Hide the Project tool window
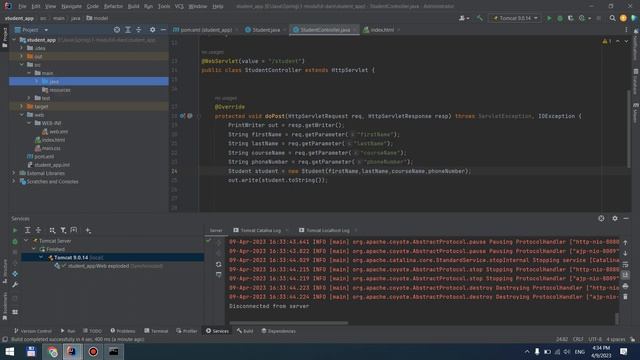The width and height of the screenshot is (640, 360). click(163, 30)
